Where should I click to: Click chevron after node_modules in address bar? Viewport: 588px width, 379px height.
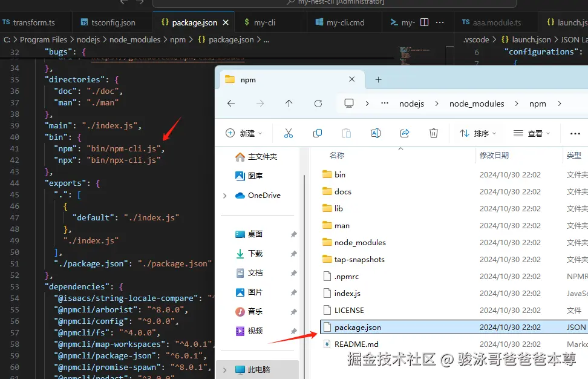(x=517, y=104)
